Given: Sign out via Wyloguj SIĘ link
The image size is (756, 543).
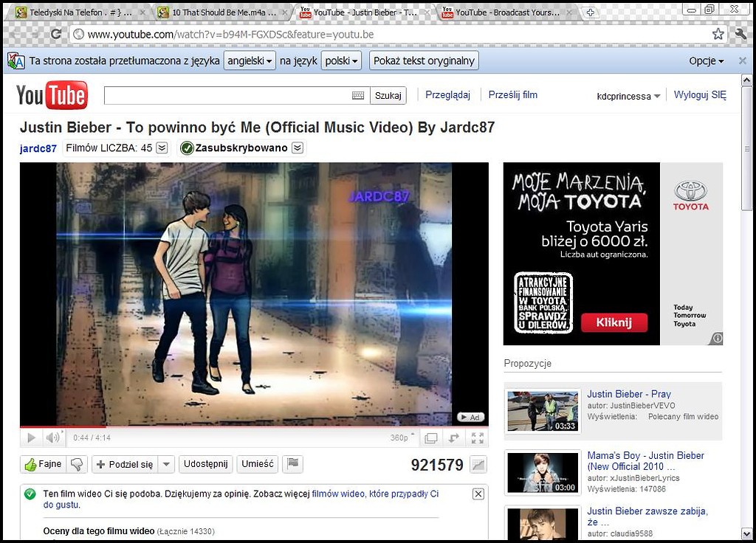Looking at the screenshot, I should click(700, 95).
